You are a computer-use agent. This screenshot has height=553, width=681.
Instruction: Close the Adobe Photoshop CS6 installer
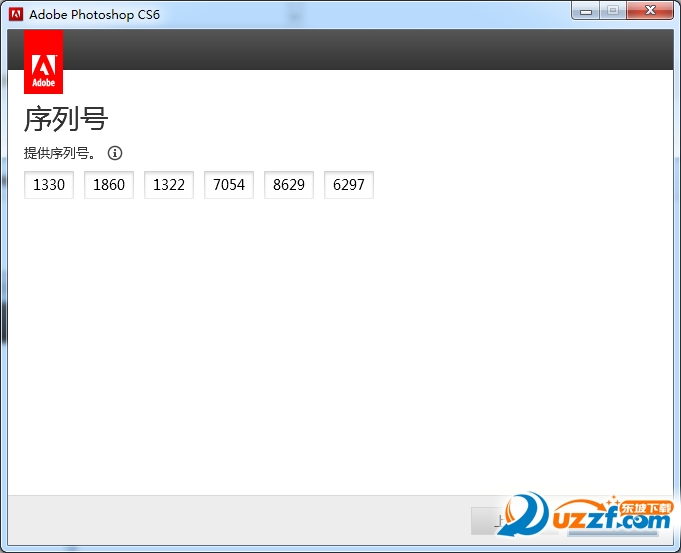[x=650, y=11]
